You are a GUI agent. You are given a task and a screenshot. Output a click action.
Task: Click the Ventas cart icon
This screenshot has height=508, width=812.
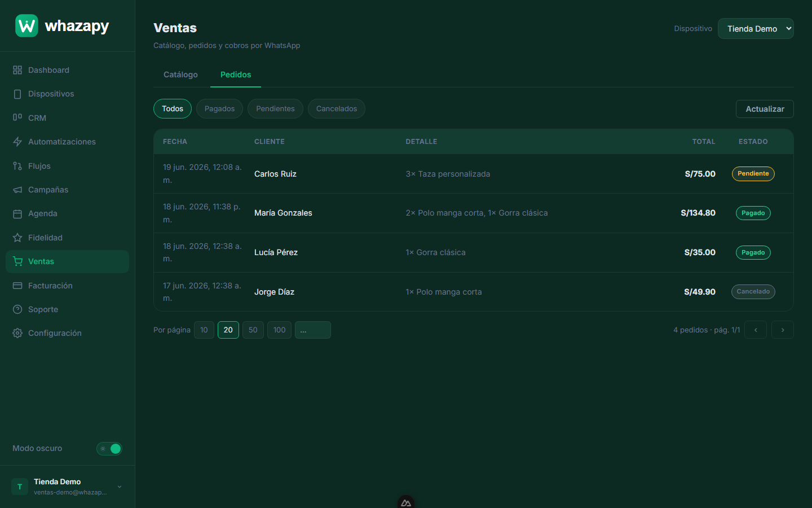tap(17, 261)
